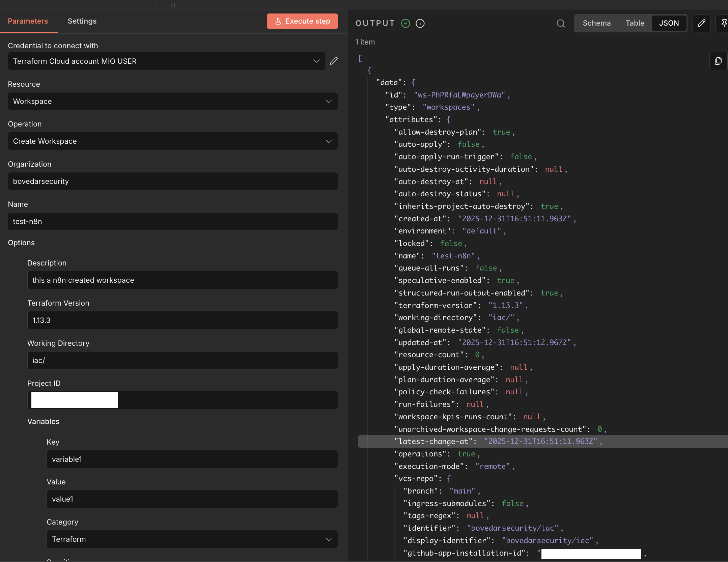Copy JSON output with the copy icon
Viewport: 728px width, 562px height.
click(x=718, y=61)
